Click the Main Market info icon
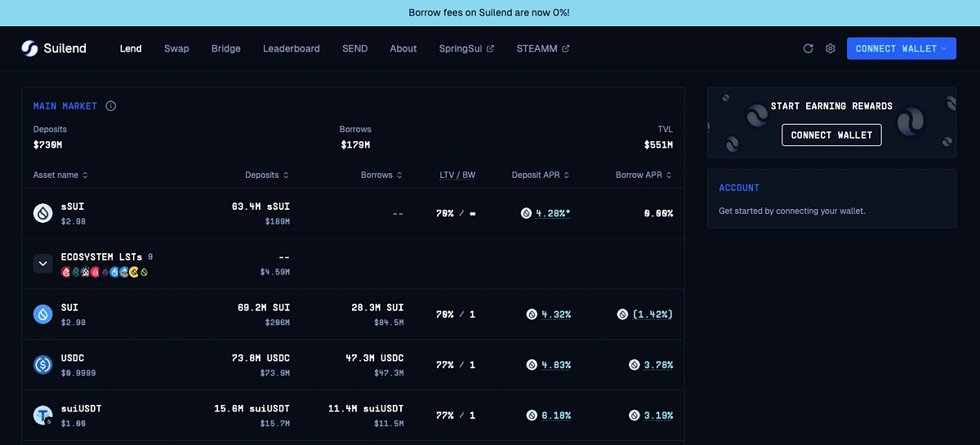 [111, 106]
